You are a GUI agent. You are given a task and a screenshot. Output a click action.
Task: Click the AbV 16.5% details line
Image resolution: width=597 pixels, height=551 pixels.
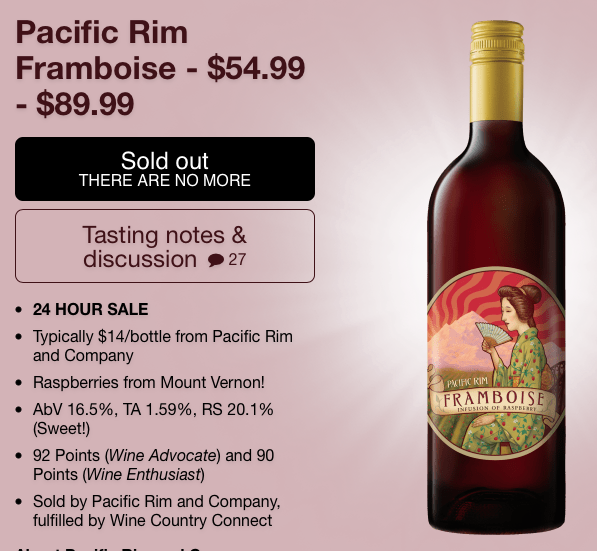[x=153, y=410]
